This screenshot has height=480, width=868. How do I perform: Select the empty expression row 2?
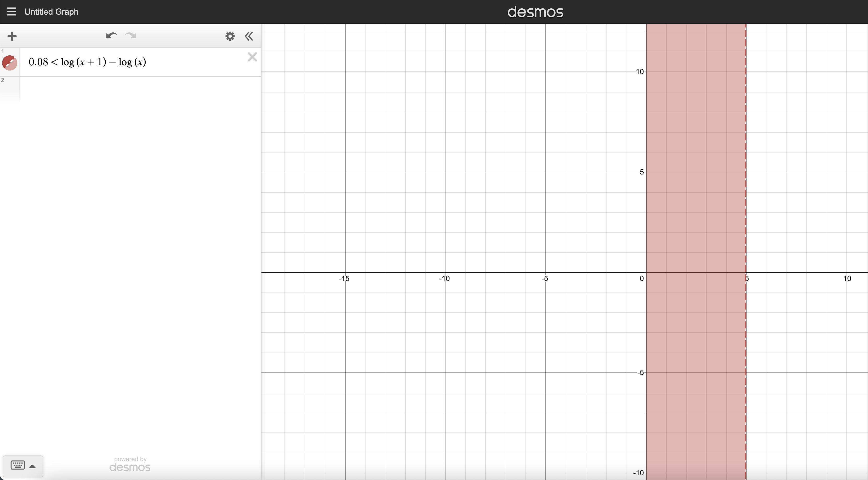click(x=135, y=89)
